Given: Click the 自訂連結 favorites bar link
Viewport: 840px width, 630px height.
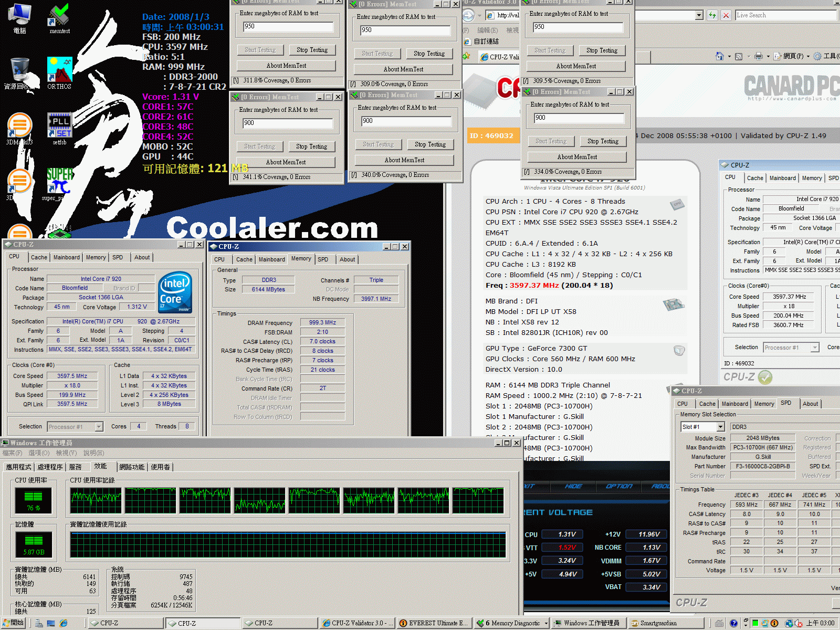Looking at the screenshot, I should coord(481,41).
